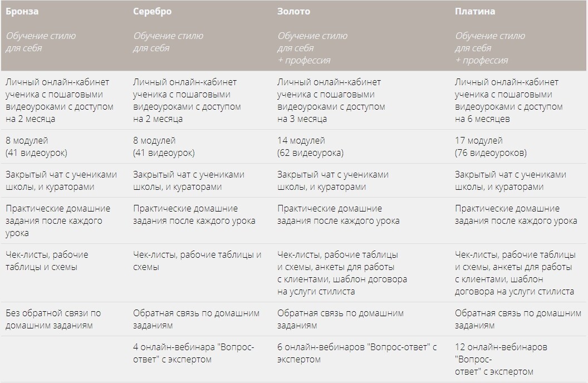Click Серебро 'Закрытый чат с учениками' cell

click(189, 180)
